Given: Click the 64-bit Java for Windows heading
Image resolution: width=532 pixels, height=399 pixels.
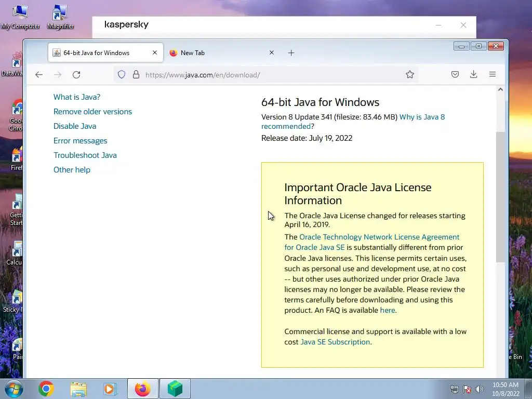Looking at the screenshot, I should point(320,102).
